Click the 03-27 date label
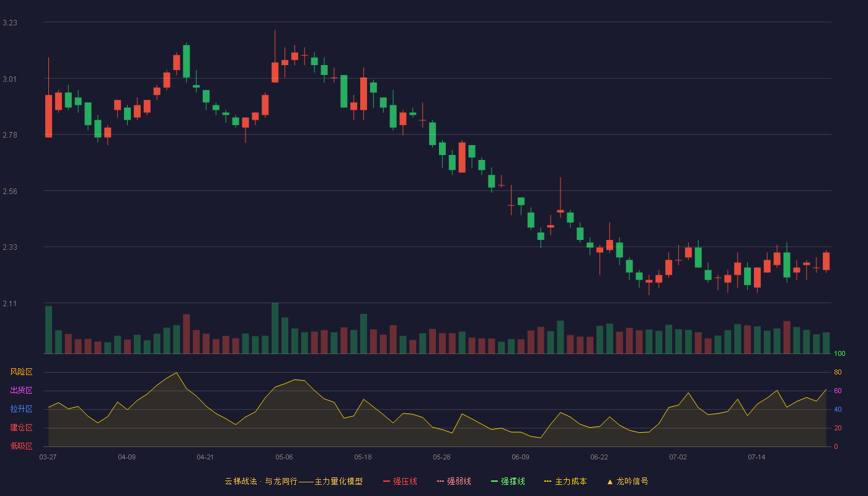Screen dimensions: 868x496 pos(48,457)
